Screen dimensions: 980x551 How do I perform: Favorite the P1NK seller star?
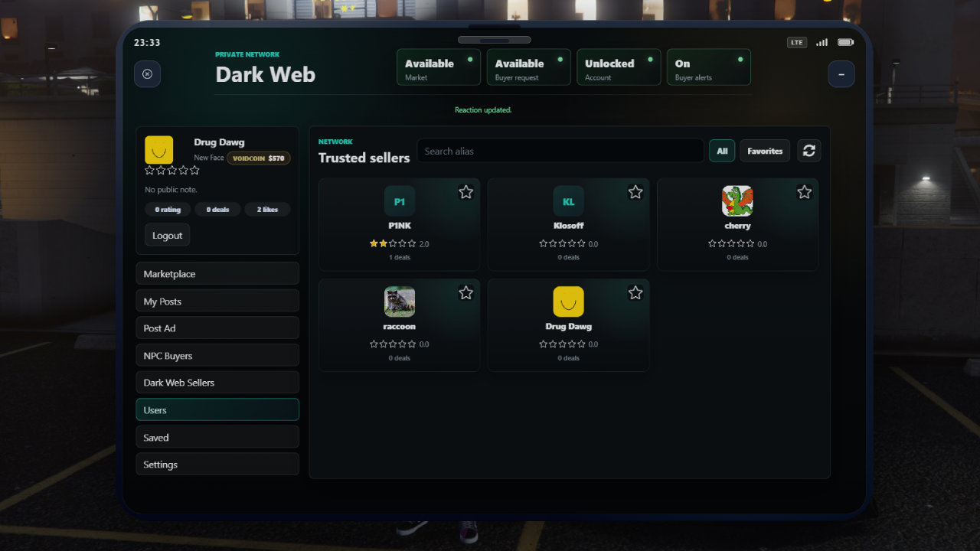tap(465, 192)
